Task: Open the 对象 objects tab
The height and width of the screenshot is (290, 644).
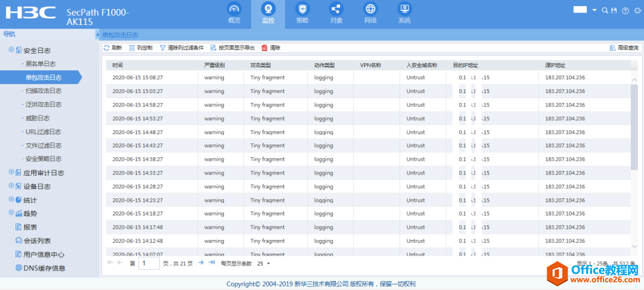Action: point(336,14)
